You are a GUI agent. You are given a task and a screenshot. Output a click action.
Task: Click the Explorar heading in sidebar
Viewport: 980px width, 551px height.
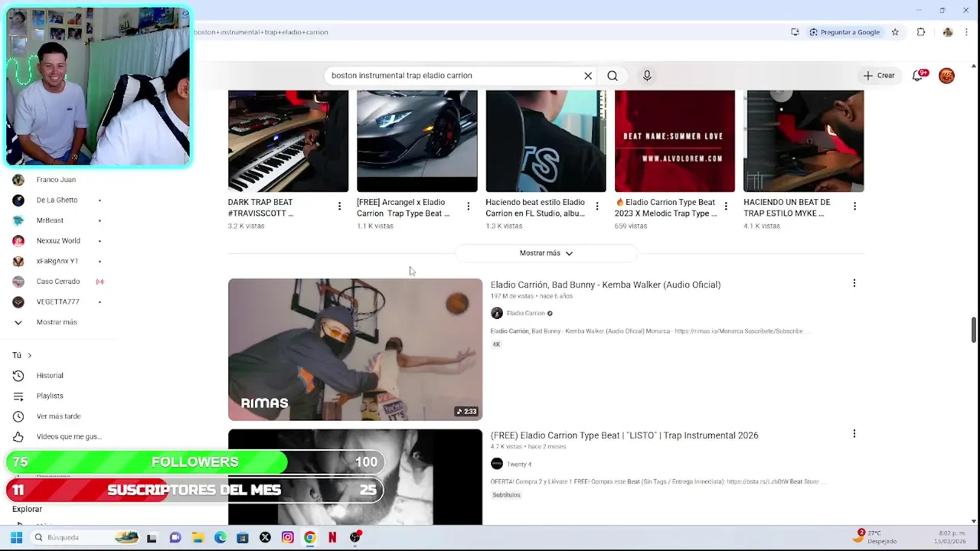click(27, 509)
